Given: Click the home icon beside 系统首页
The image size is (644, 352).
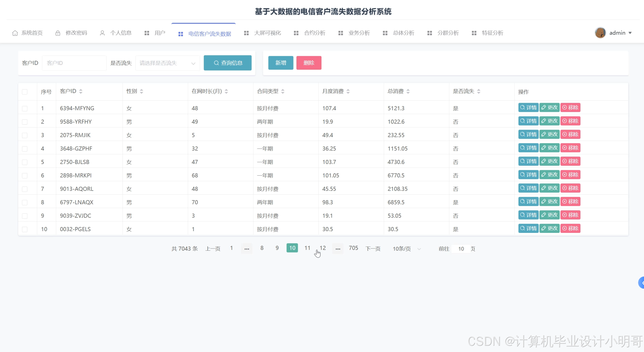Looking at the screenshot, I should click(x=15, y=33).
